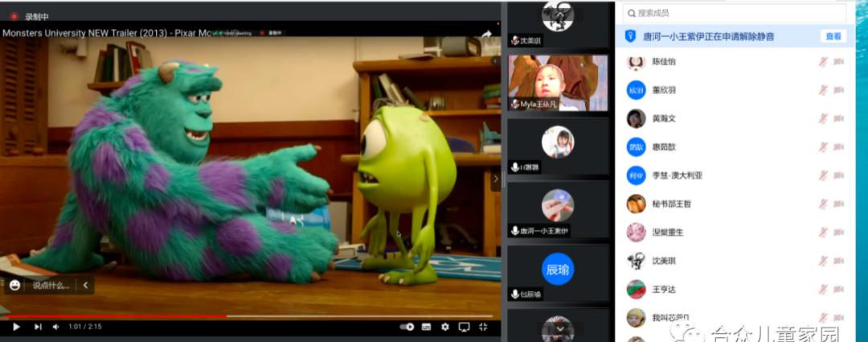Image resolution: width=868 pixels, height=342 pixels.
Task: Skip to the next video
Action: [x=38, y=327]
